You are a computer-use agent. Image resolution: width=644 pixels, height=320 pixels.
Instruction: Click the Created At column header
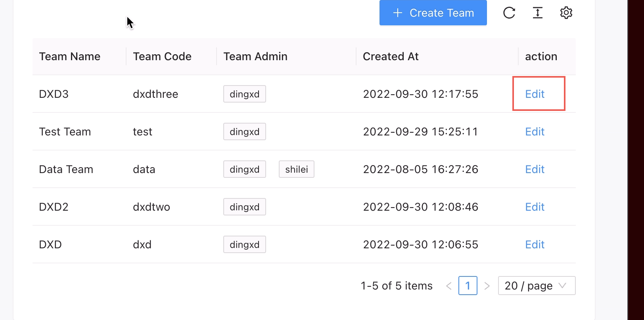[391, 57]
